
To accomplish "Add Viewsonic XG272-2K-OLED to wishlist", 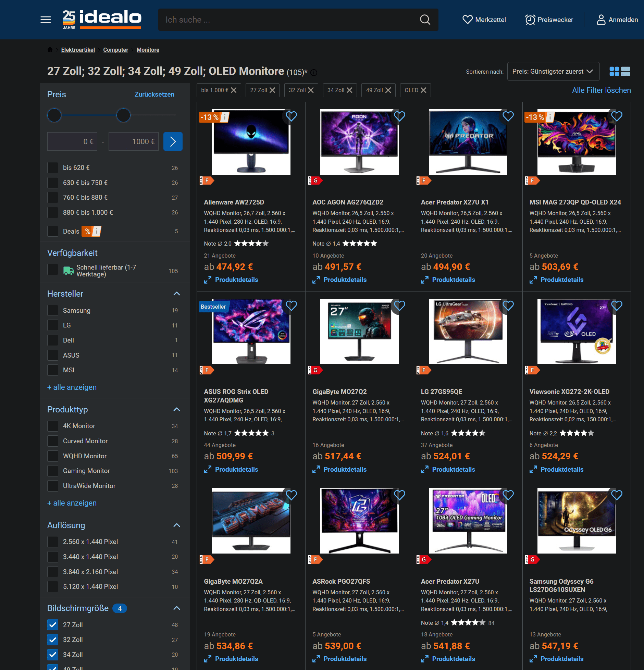I will click(x=617, y=306).
